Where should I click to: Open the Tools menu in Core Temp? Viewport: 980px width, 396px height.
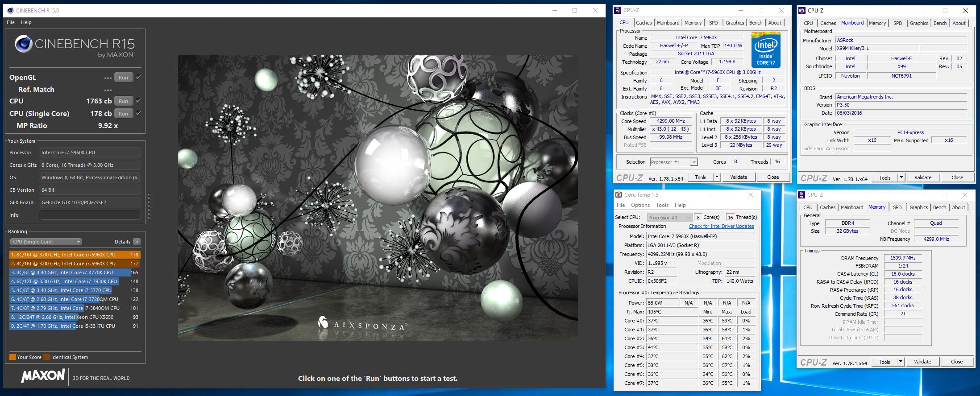tap(662, 205)
